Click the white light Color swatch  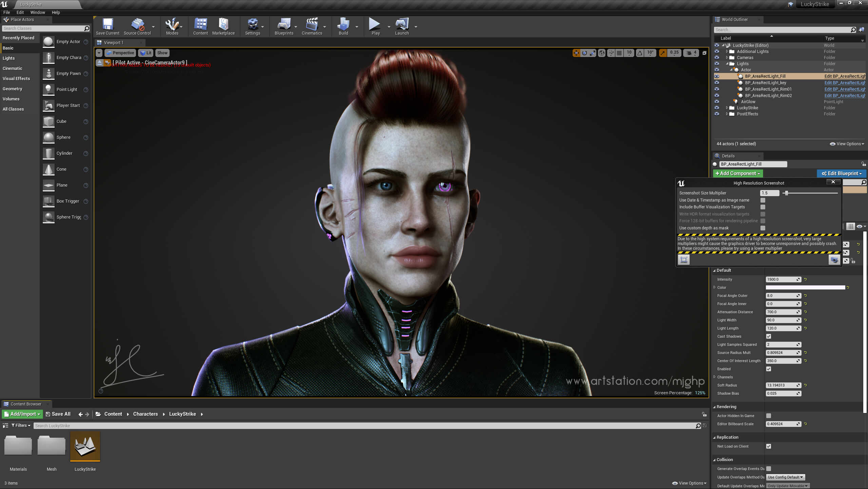[805, 287]
